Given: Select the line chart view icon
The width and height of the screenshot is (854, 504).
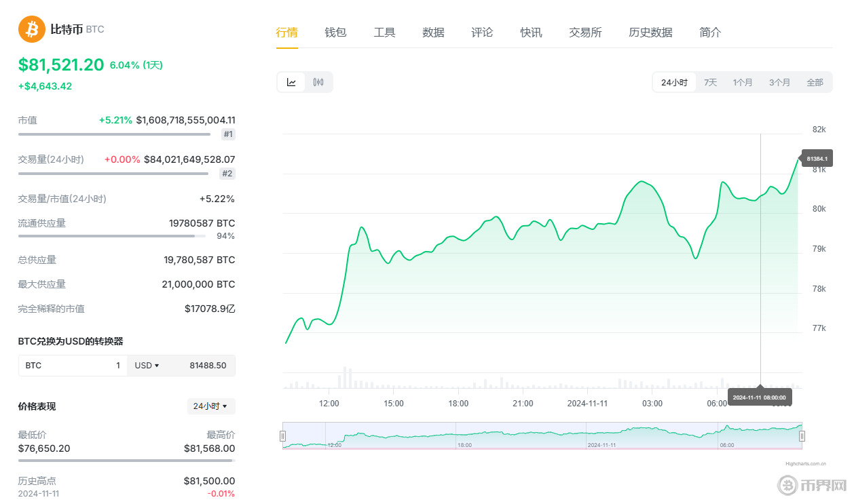Looking at the screenshot, I should [291, 81].
